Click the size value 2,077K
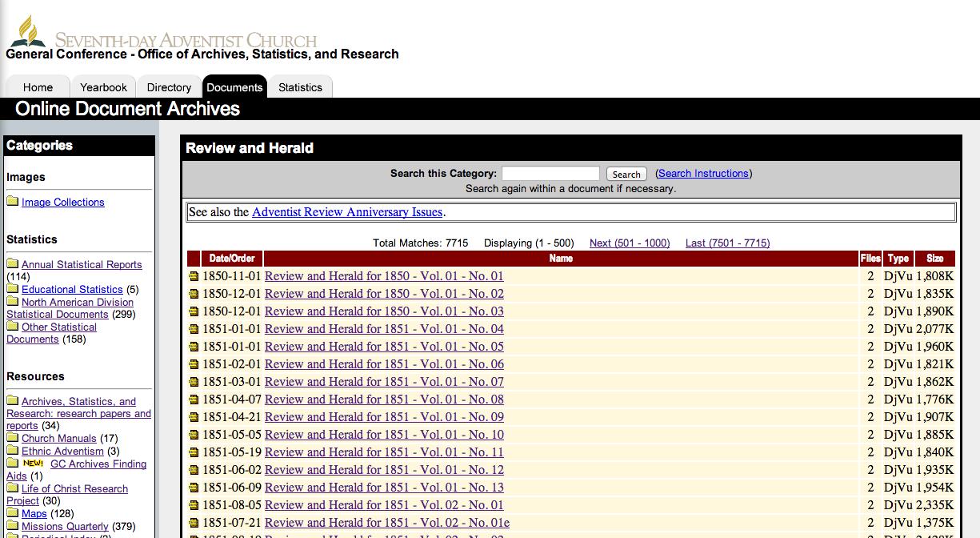This screenshot has width=980, height=538. pyautogui.click(x=934, y=329)
